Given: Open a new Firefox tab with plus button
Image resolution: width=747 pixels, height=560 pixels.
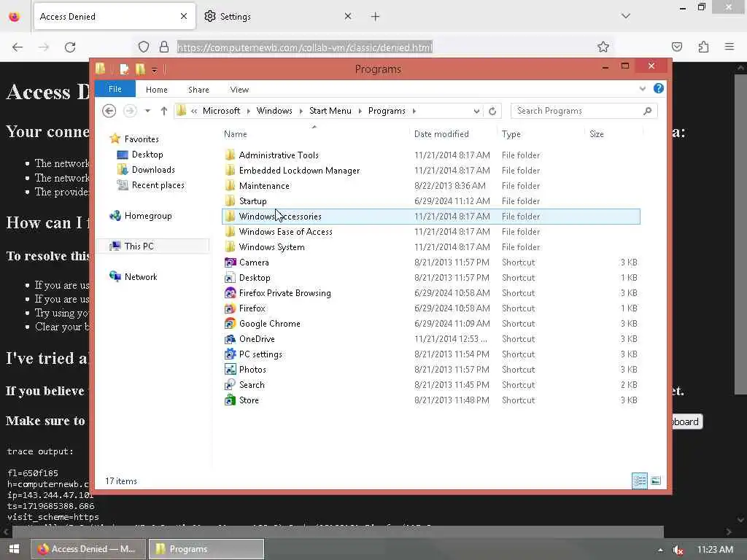Looking at the screenshot, I should coord(376,17).
